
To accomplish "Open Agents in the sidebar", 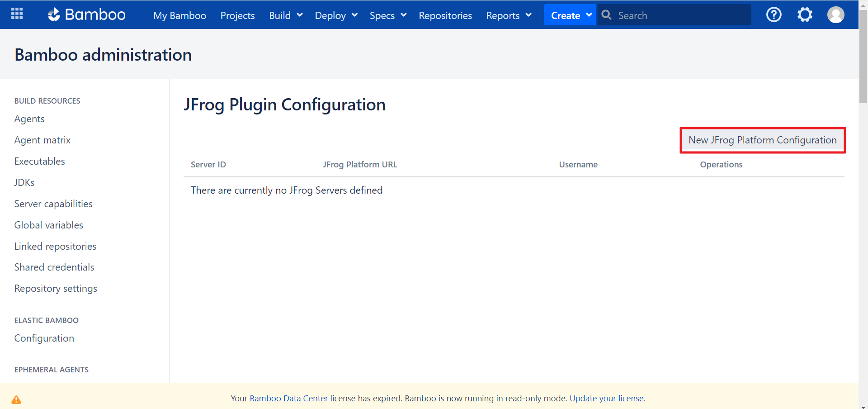I will (29, 119).
